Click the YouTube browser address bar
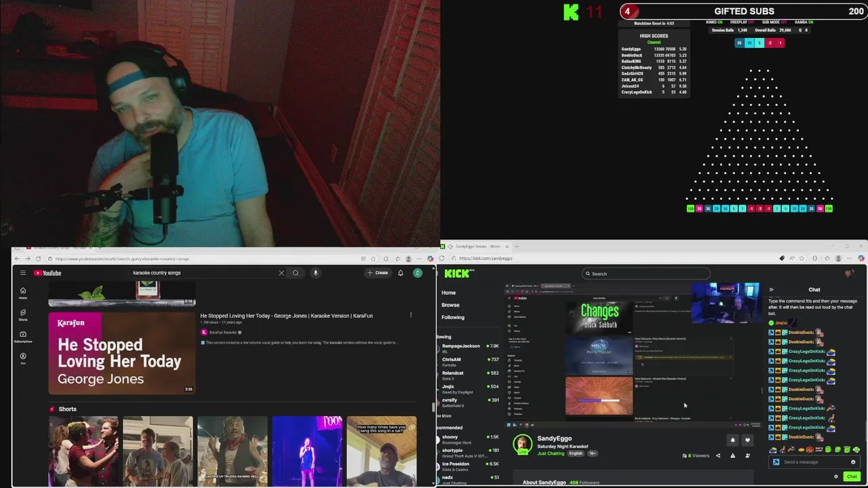The image size is (868, 488). 203,259
